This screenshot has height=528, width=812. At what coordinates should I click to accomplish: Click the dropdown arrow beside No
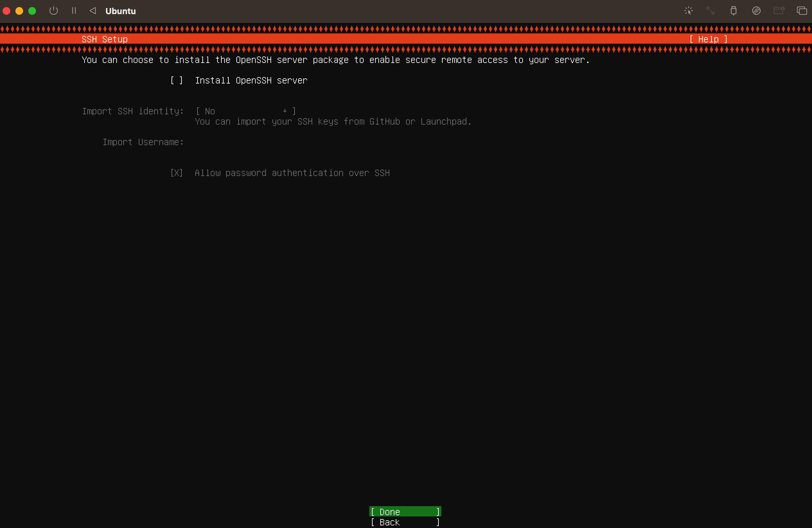point(285,111)
